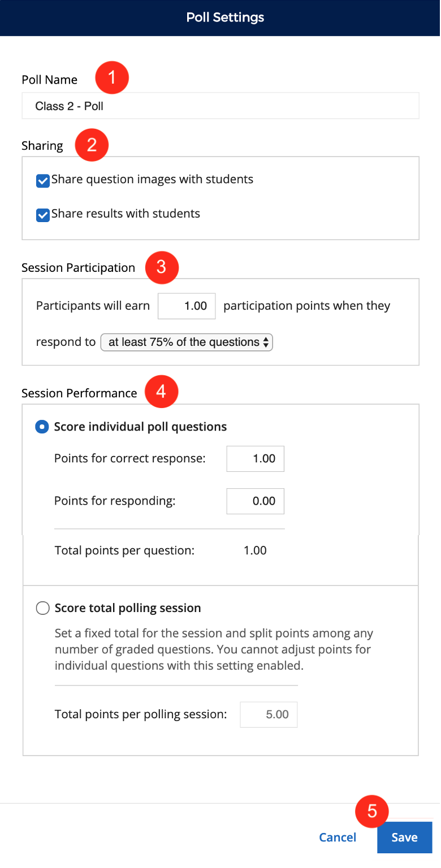Image resolution: width=441 pixels, height=868 pixels.
Task: Save the poll settings
Action: click(x=404, y=837)
